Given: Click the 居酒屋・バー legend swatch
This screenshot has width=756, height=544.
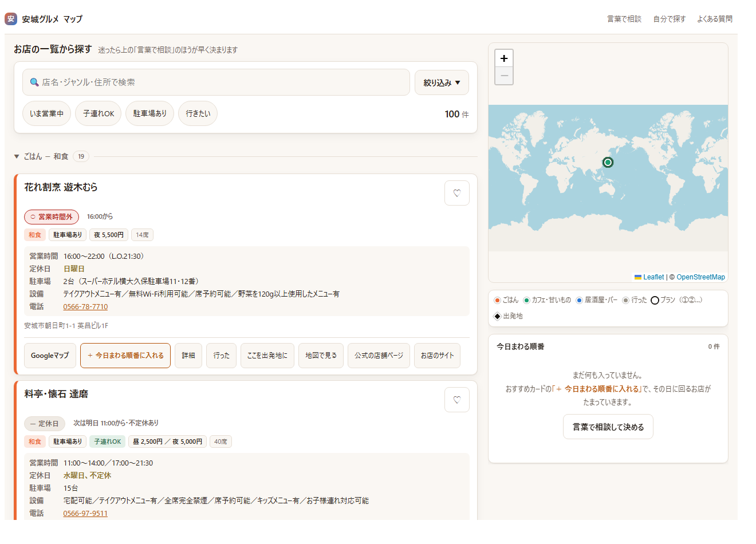Looking at the screenshot, I should coord(579,300).
